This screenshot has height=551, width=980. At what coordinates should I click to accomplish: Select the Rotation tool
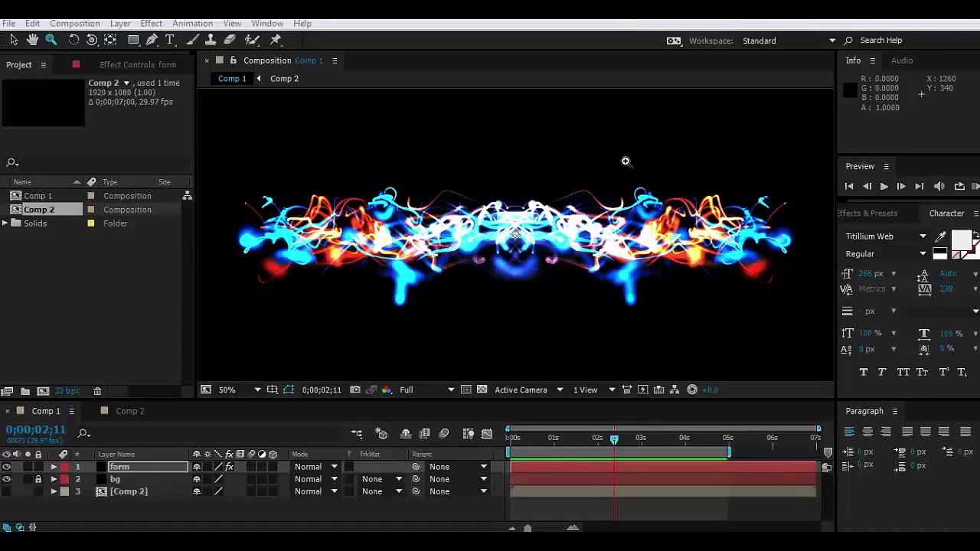click(x=73, y=40)
